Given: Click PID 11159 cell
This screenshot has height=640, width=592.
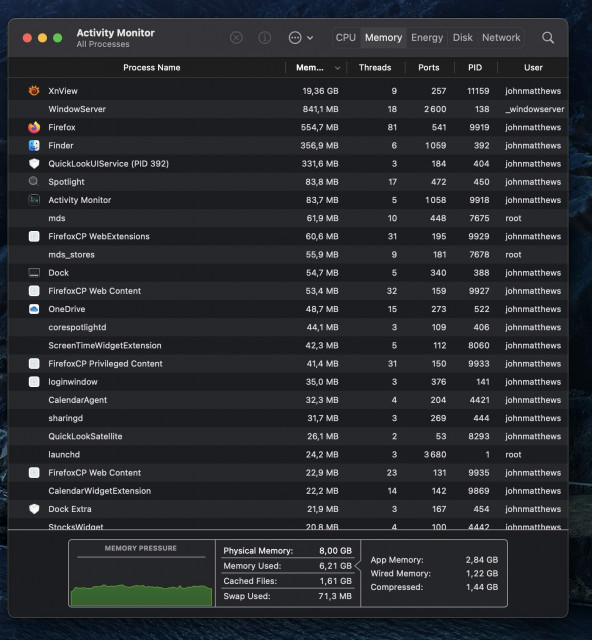Looking at the screenshot, I should tap(478, 91).
